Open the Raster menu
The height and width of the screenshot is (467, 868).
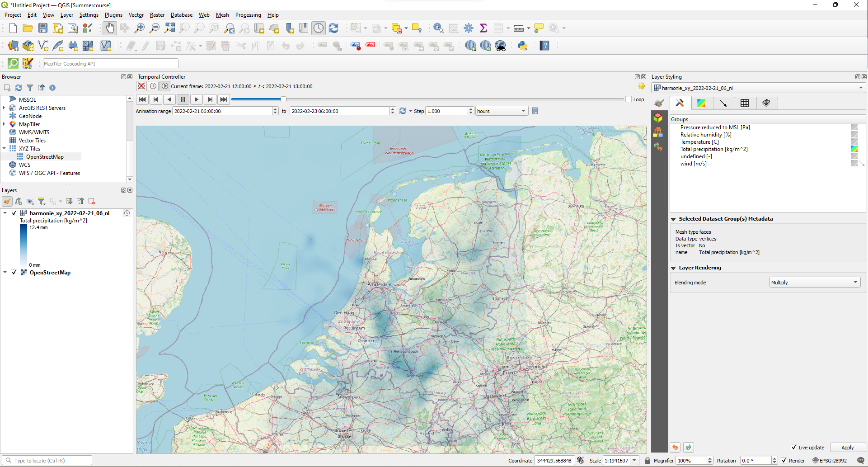tap(157, 15)
